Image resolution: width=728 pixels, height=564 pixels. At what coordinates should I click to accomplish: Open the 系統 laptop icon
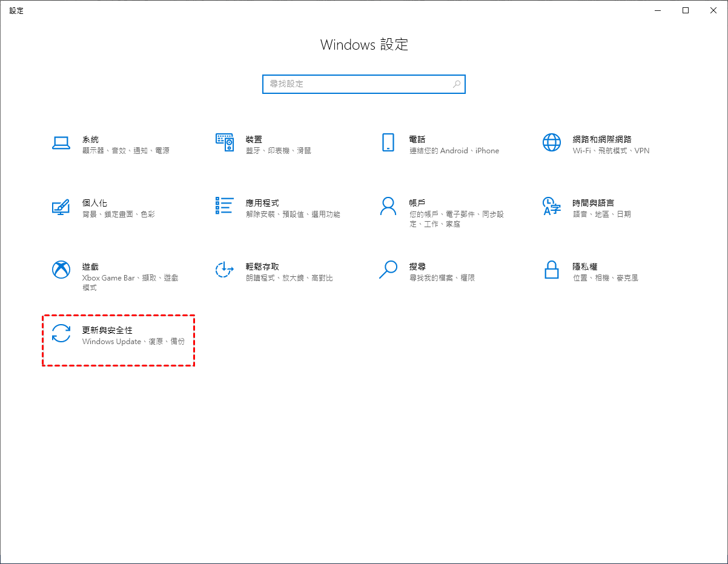[x=61, y=142]
